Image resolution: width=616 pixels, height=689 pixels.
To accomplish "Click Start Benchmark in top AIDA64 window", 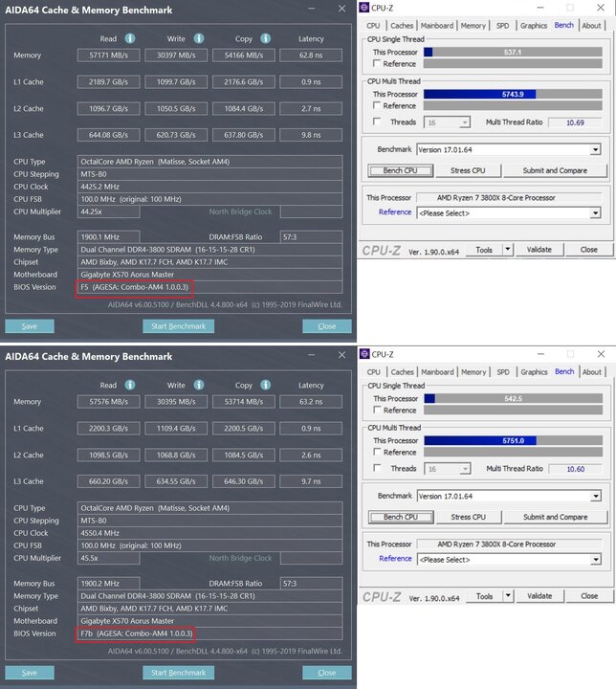I will pos(178,326).
